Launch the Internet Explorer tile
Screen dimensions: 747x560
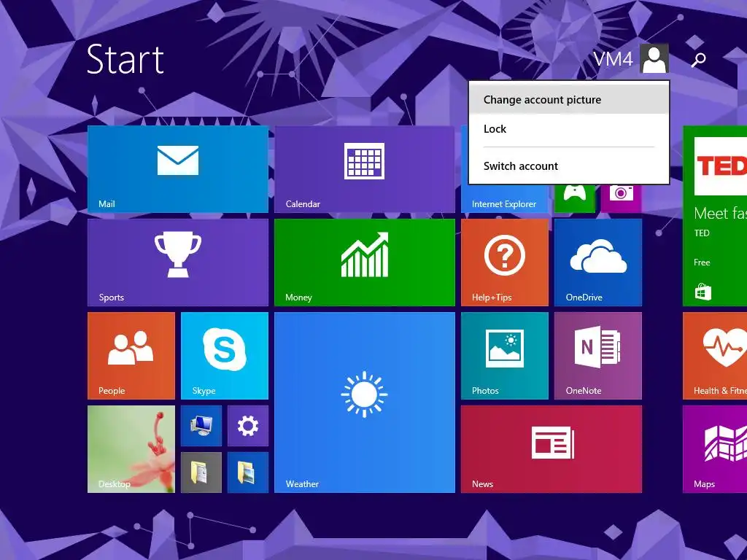pyautogui.click(x=504, y=198)
